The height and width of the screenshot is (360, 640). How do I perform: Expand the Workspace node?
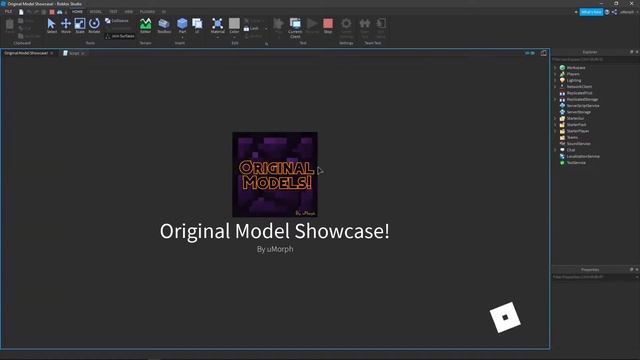555,68
